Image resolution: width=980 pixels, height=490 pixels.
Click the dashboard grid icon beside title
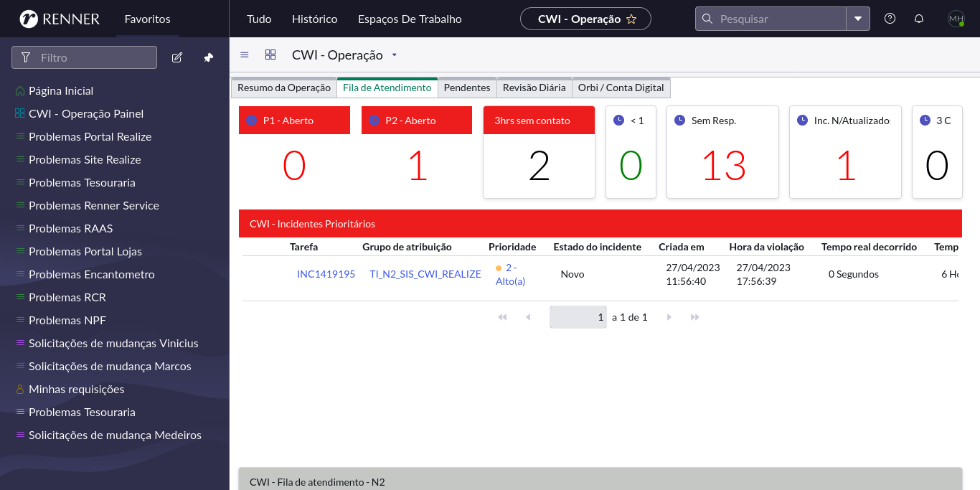click(x=270, y=55)
